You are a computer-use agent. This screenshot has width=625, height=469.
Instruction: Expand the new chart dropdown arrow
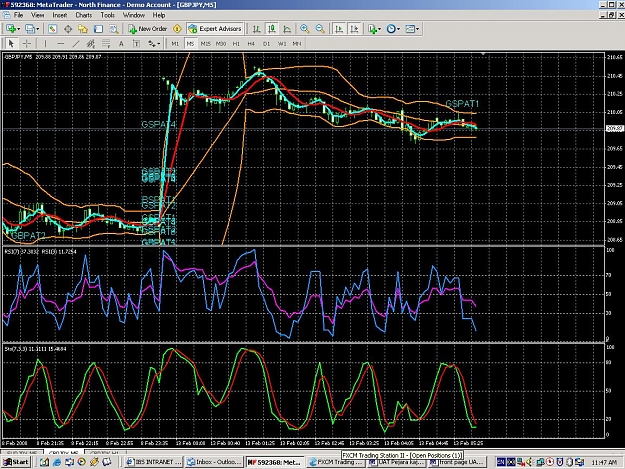pyautogui.click(x=19, y=29)
